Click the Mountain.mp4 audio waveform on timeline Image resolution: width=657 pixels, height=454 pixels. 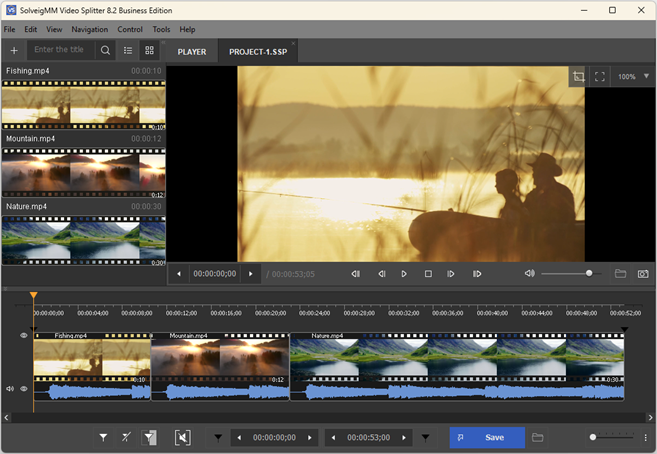click(220, 392)
